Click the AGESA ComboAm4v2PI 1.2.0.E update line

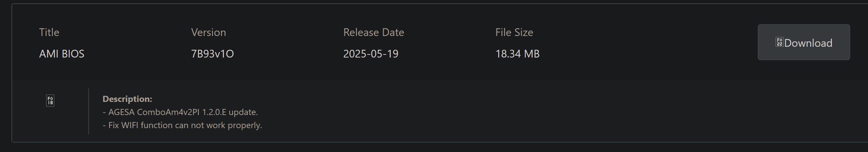tap(180, 112)
